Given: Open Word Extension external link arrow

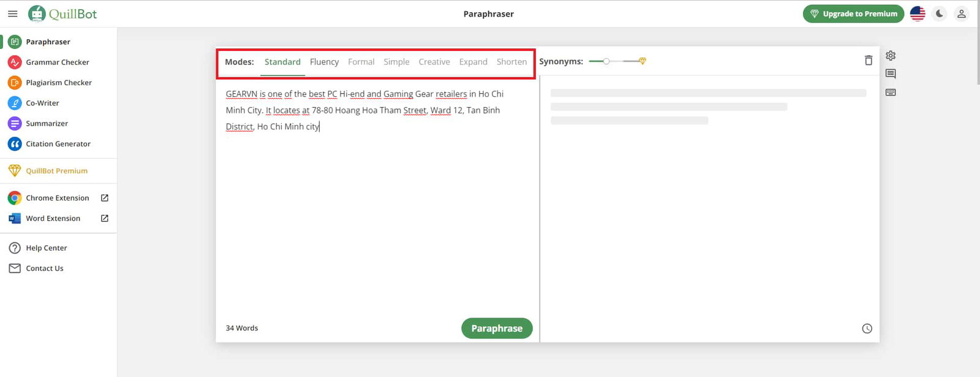Looking at the screenshot, I should pos(105,218).
